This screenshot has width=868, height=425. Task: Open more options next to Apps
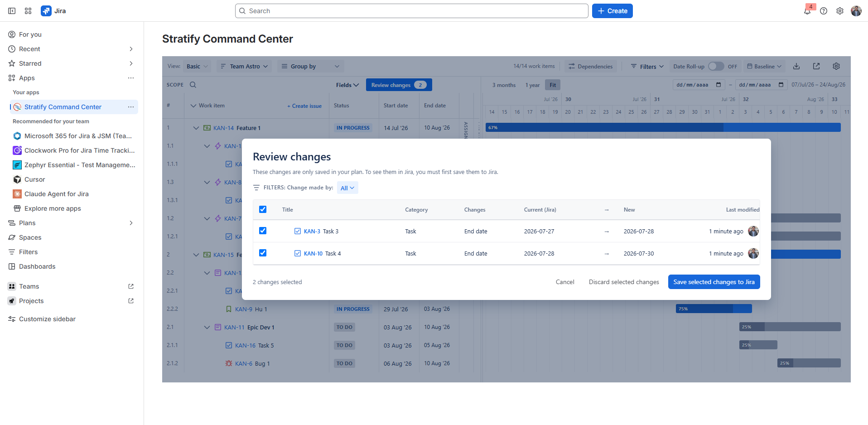[131, 78]
